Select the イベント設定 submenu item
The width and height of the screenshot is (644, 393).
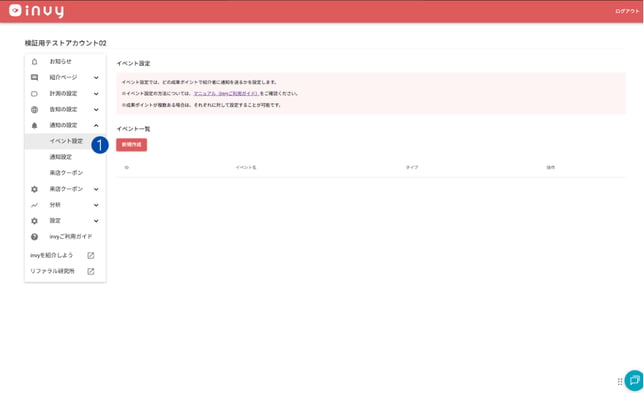[x=66, y=141]
